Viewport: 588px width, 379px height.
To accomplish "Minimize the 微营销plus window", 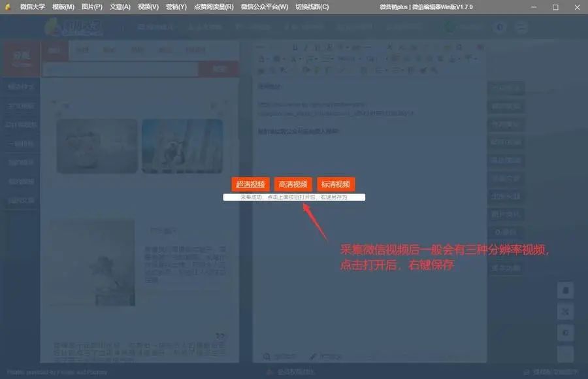I will (x=534, y=7).
